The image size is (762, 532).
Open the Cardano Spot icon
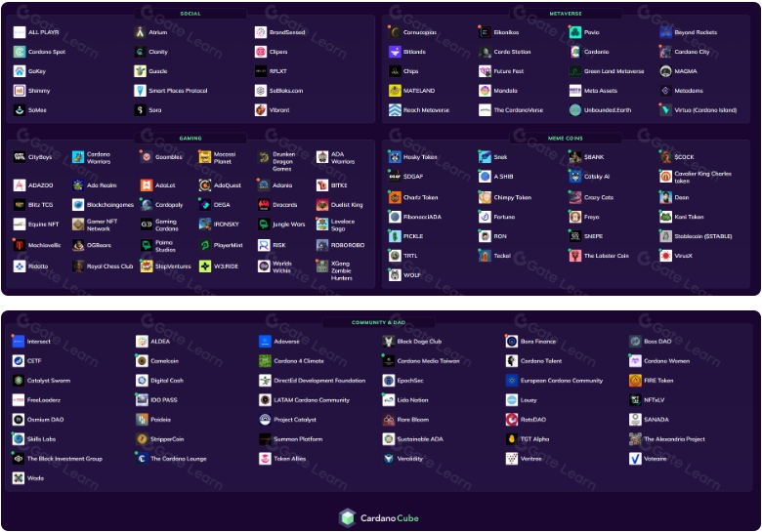click(20, 52)
